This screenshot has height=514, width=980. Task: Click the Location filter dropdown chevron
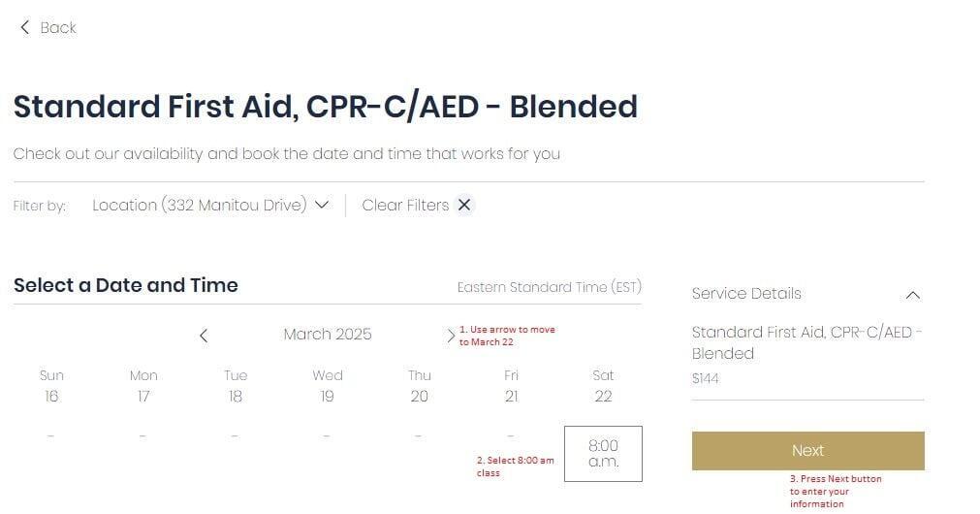[x=321, y=205]
